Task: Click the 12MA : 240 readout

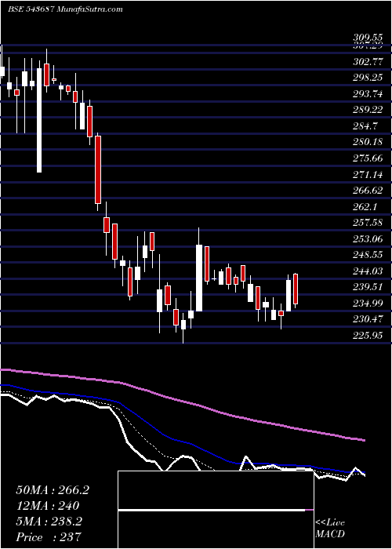Action: tap(48, 506)
